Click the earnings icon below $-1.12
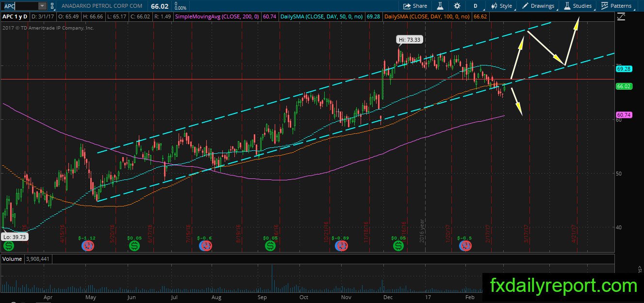 pos(87,246)
